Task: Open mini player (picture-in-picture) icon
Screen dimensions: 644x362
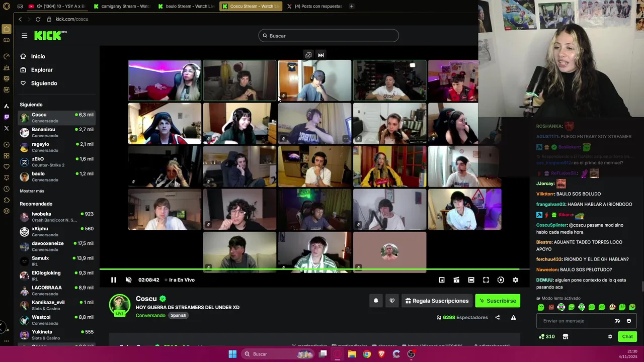Action: (442, 280)
